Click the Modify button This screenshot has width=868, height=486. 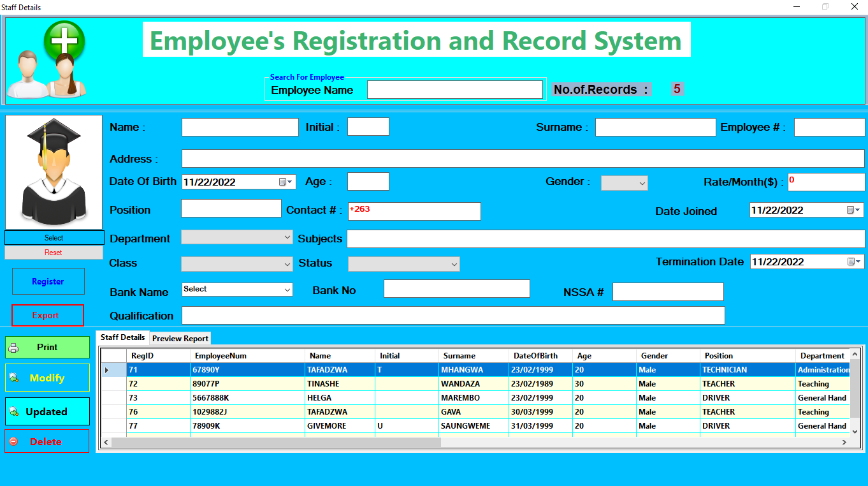click(48, 378)
